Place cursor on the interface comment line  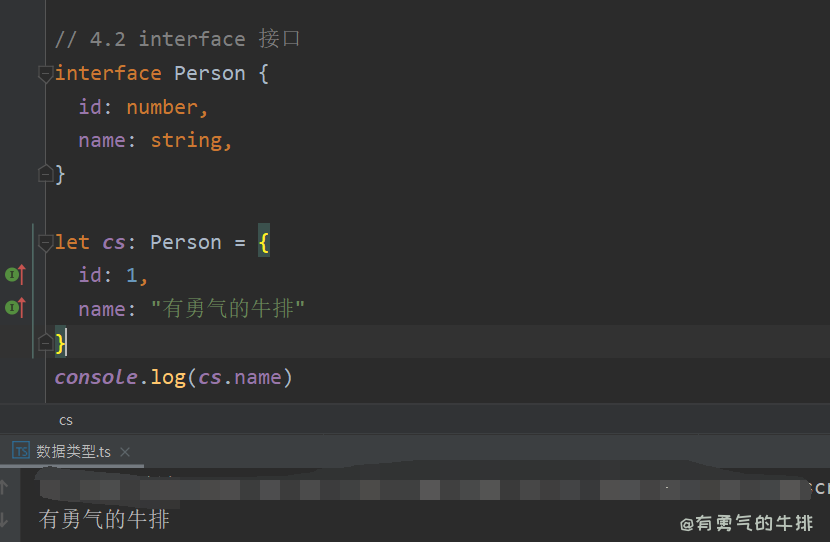click(178, 39)
